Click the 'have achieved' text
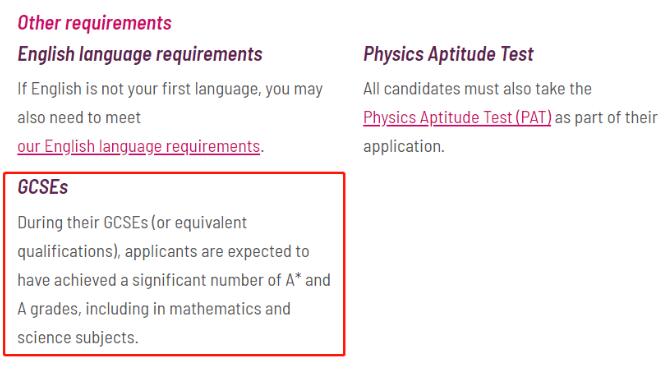The image size is (667, 376). click(x=67, y=280)
